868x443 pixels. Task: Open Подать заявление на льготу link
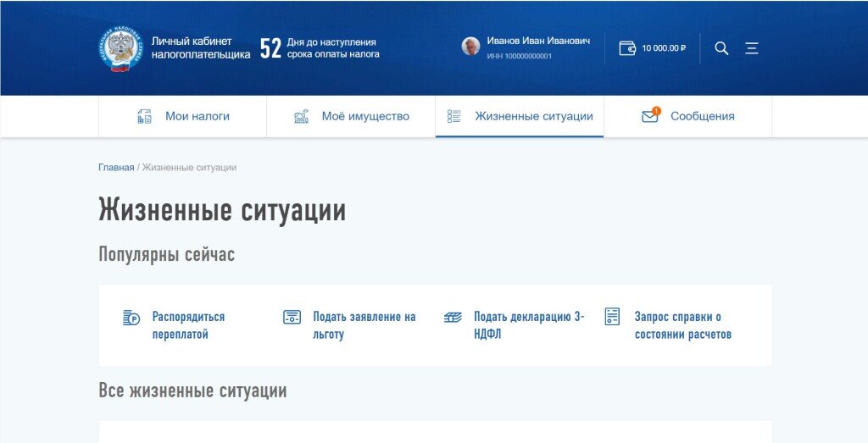tap(364, 326)
